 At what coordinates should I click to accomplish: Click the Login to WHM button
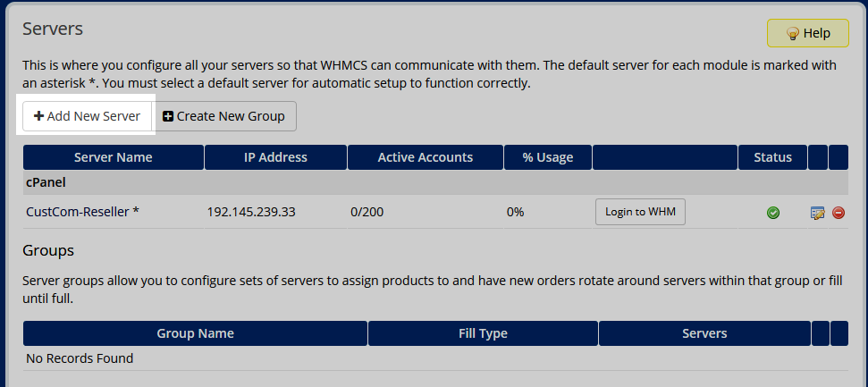(x=640, y=212)
